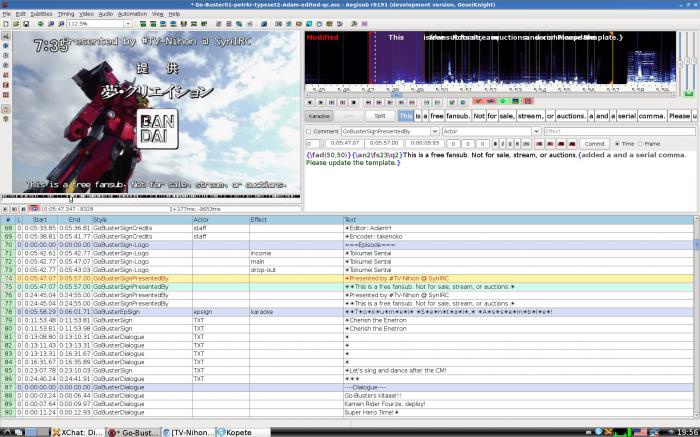
Task: Click the Effect input field
Action: 619,131
